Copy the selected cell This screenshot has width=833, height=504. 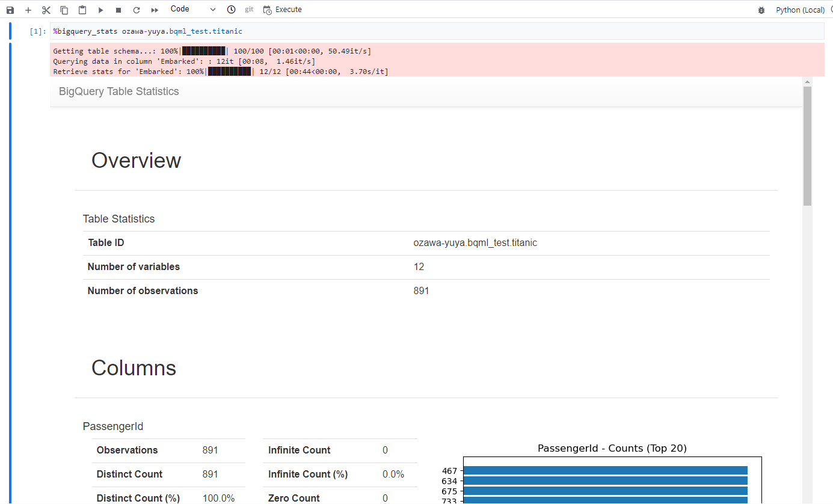(x=64, y=9)
